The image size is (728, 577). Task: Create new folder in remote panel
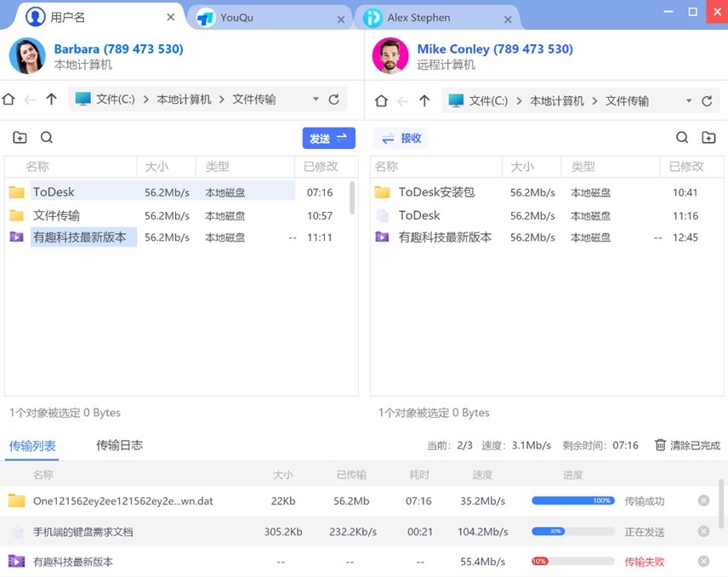pos(708,138)
